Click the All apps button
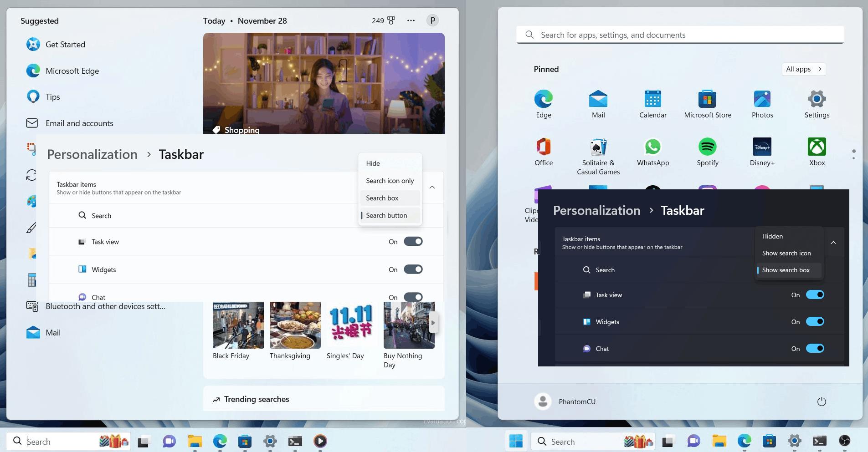This screenshot has height=452, width=868. (x=803, y=69)
